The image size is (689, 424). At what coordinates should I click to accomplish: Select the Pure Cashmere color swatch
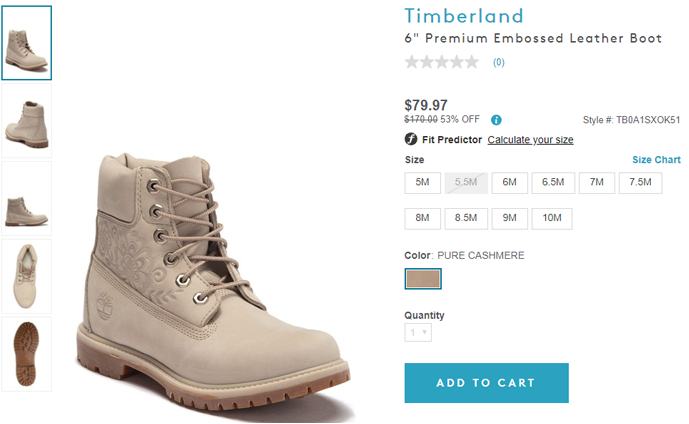pyautogui.click(x=423, y=279)
